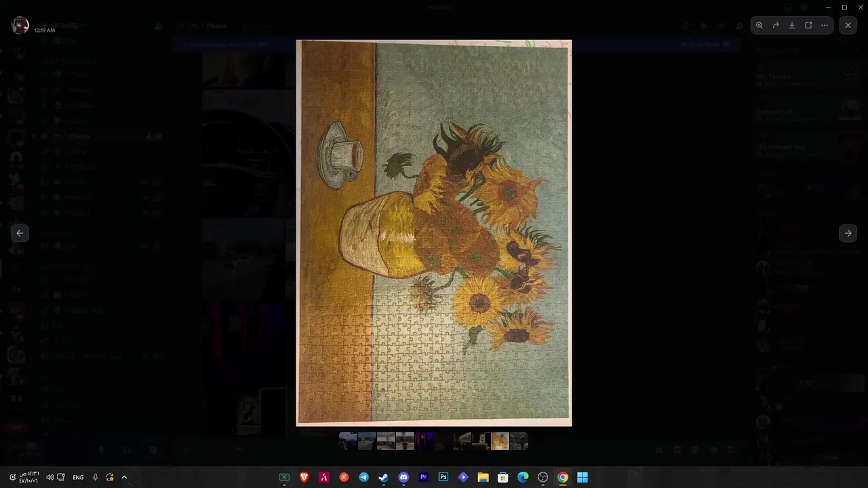Open the OBS-style round icon in taskbar
This screenshot has width=868, height=488.
542,477
